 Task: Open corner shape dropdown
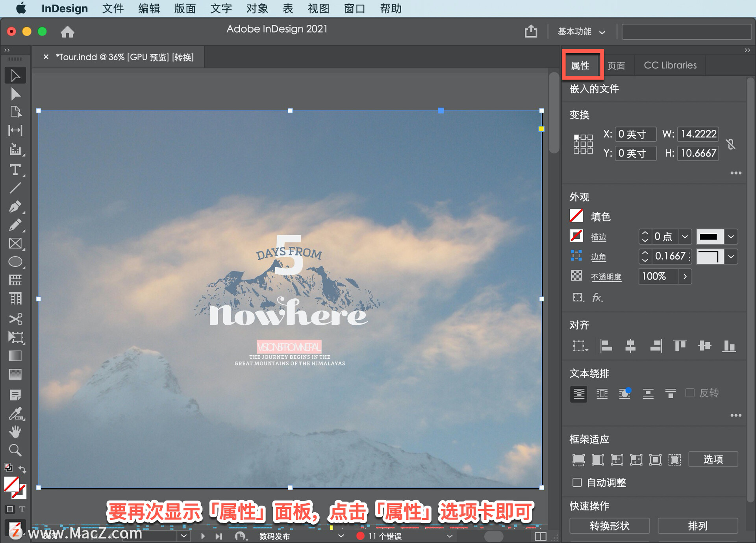(731, 257)
